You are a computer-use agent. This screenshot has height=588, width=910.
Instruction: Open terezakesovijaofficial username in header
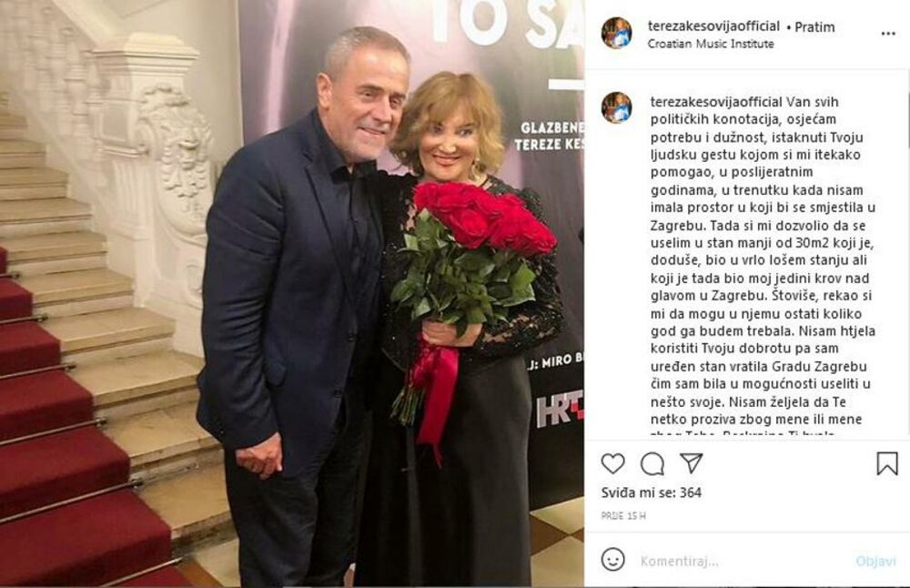(713, 26)
